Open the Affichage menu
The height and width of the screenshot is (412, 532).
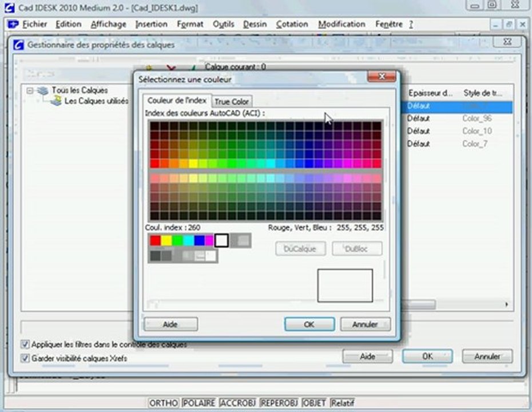coord(109,25)
